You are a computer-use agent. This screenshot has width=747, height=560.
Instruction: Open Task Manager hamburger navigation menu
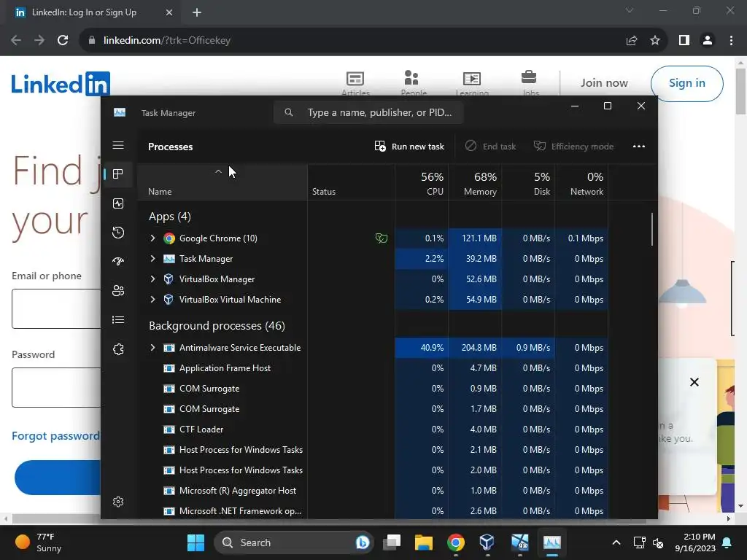click(x=118, y=145)
